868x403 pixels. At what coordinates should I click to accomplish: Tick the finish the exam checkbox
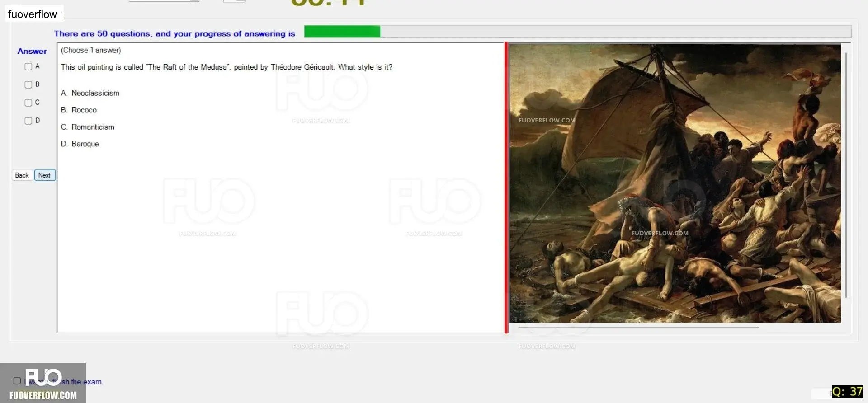[x=17, y=381]
